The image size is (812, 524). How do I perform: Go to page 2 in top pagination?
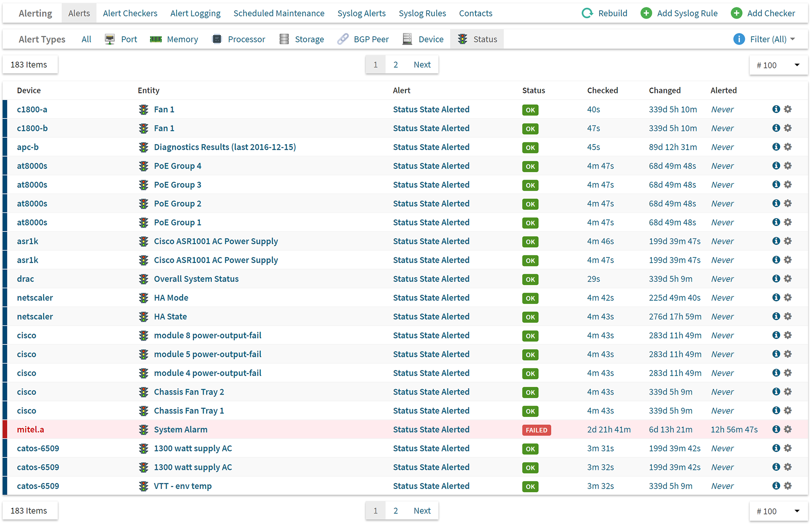[395, 64]
